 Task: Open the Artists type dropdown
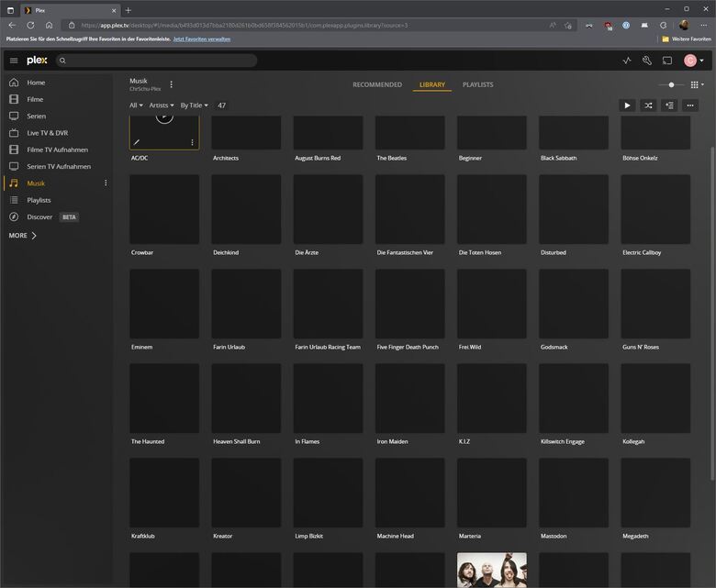tap(162, 105)
